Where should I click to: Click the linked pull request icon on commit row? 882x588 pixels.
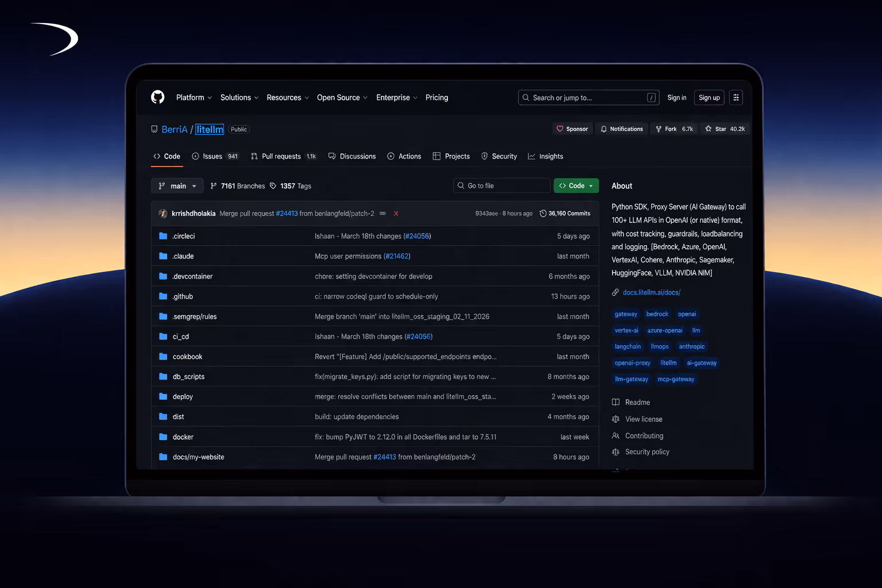382,213
